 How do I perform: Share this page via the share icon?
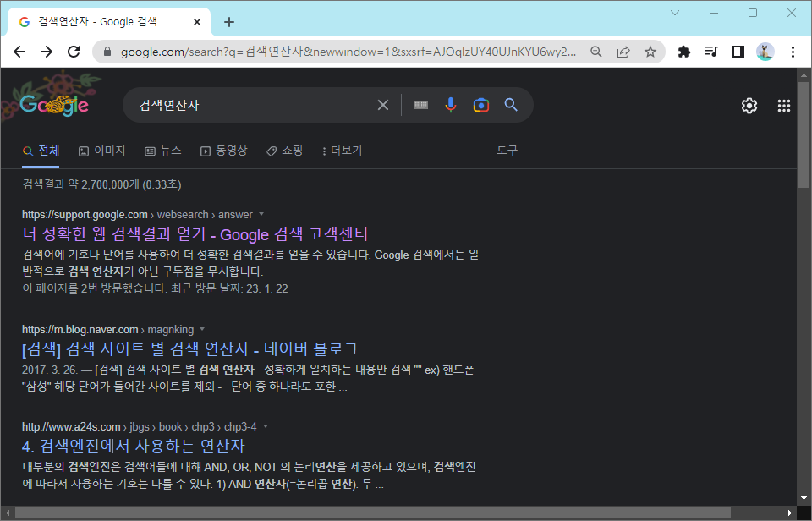[x=623, y=52]
